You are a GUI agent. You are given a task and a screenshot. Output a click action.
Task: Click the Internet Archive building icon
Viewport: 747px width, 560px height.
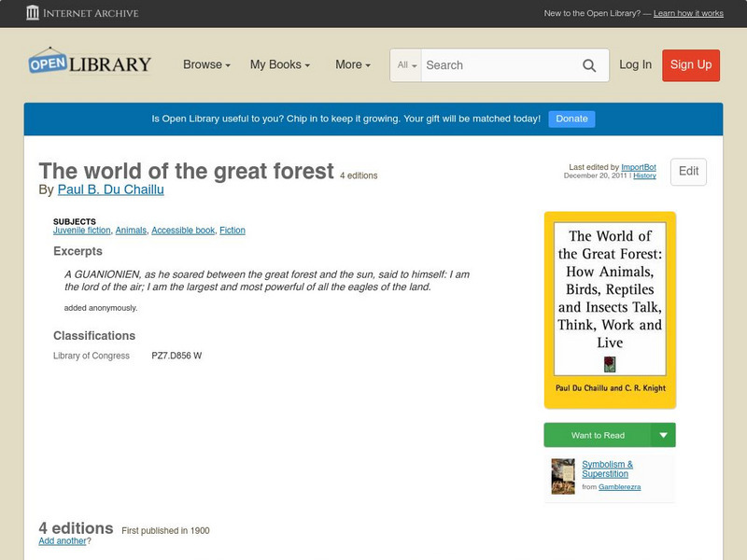click(x=33, y=13)
